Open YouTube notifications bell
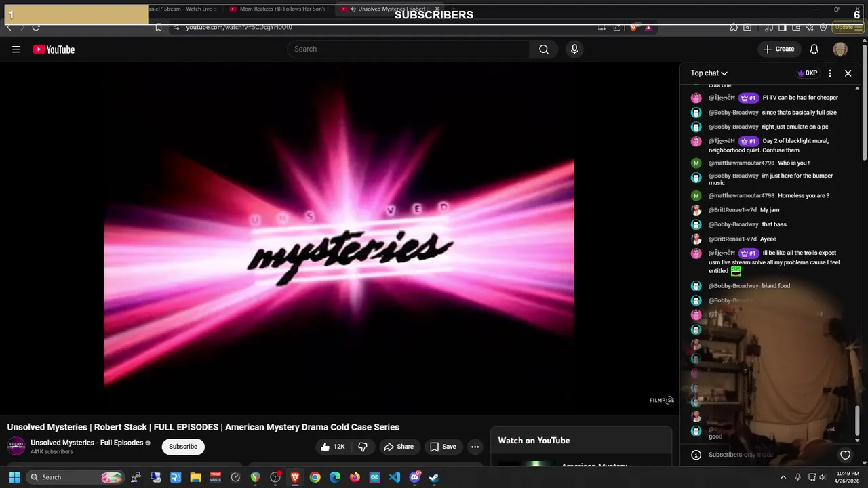 coord(814,49)
